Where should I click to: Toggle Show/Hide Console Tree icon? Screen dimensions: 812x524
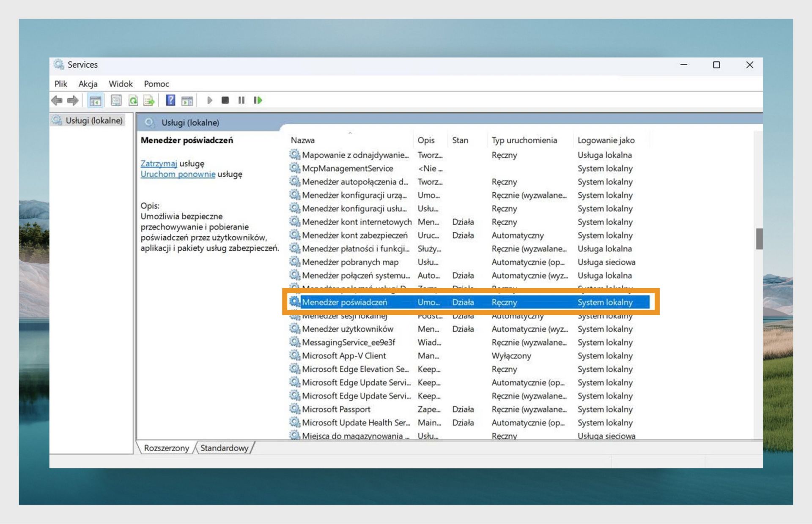[x=95, y=101]
